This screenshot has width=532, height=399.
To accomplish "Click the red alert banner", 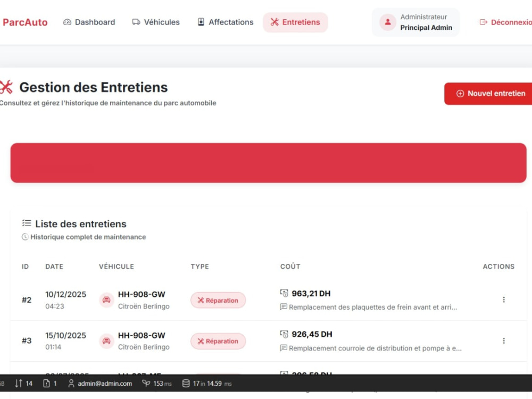I will (x=268, y=163).
